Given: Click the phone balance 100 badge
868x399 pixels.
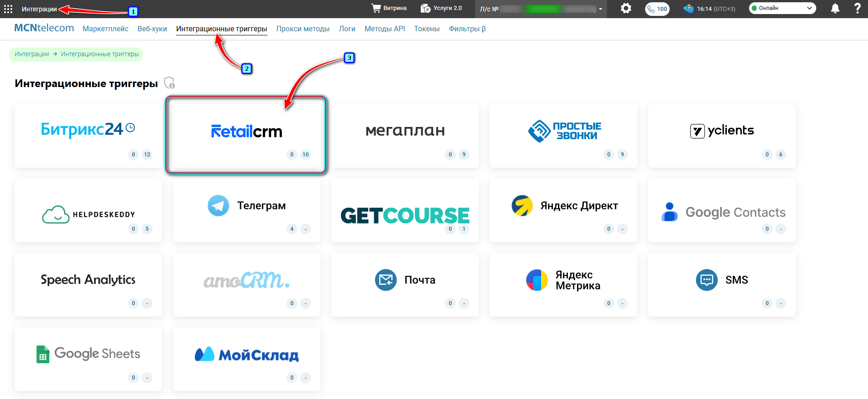Looking at the screenshot, I should coord(657,9).
